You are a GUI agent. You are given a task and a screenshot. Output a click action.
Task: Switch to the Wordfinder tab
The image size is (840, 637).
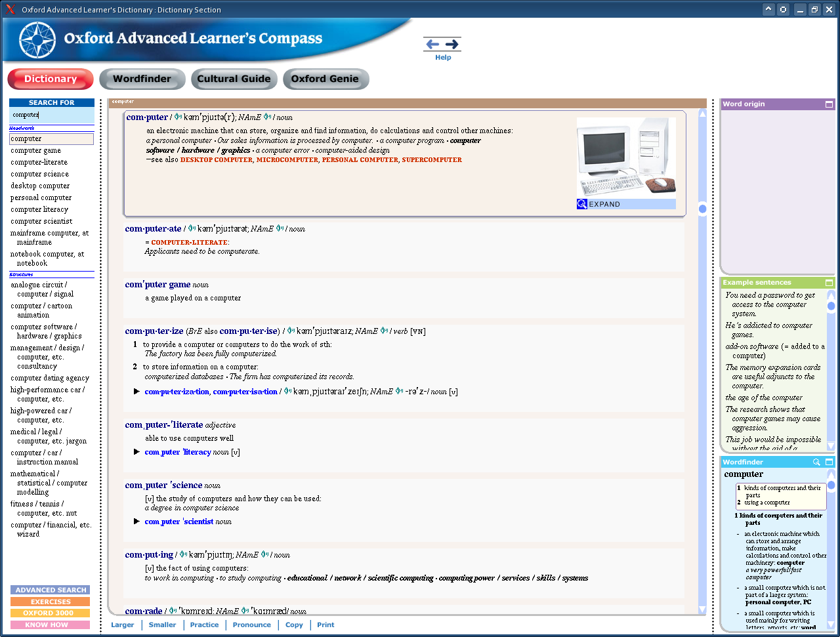142,79
